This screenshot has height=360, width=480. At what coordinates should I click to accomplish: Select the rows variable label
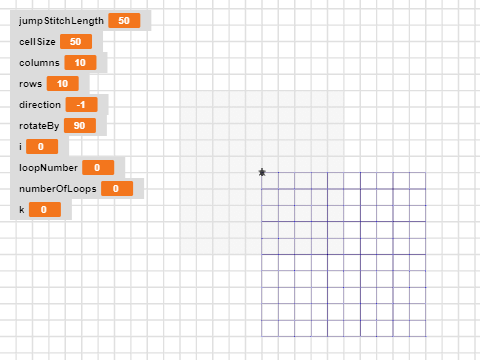[31, 84]
